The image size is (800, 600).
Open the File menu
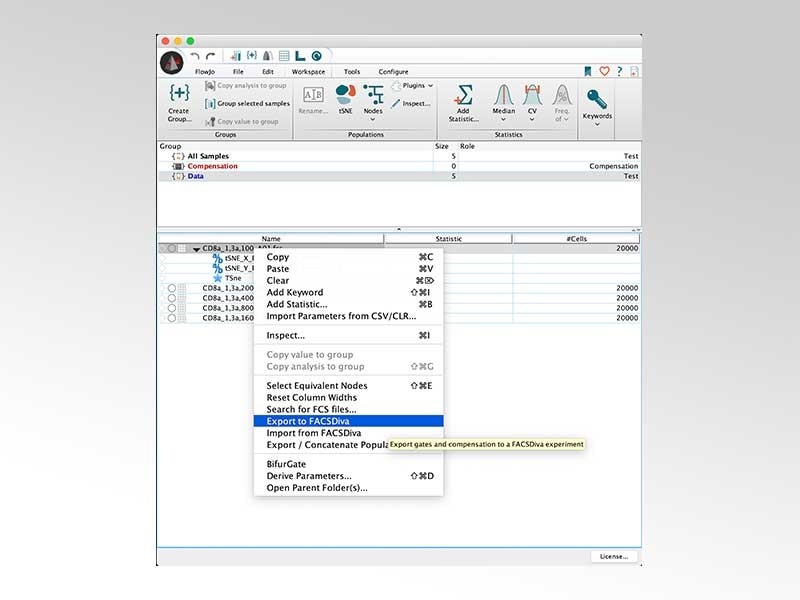238,72
